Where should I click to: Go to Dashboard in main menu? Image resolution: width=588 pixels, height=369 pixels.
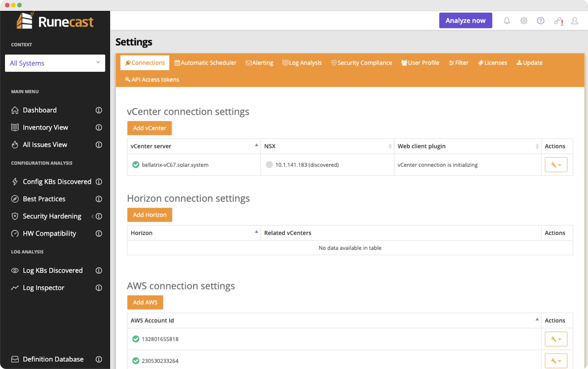pos(40,110)
